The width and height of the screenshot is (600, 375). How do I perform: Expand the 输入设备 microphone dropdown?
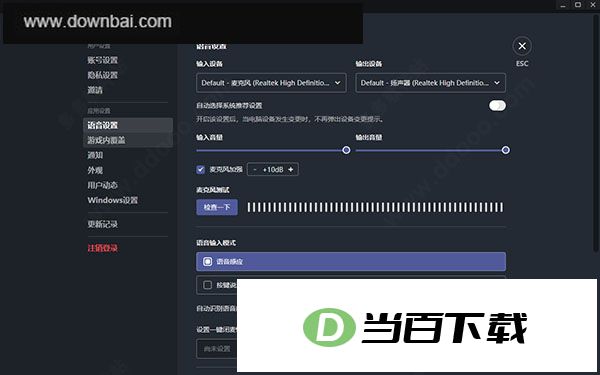(x=271, y=83)
